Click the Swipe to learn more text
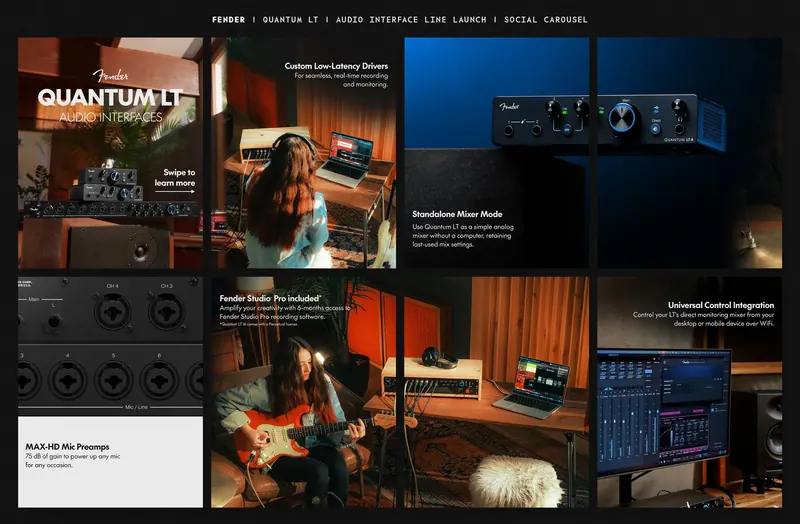The height and width of the screenshot is (524, 800). [175, 178]
